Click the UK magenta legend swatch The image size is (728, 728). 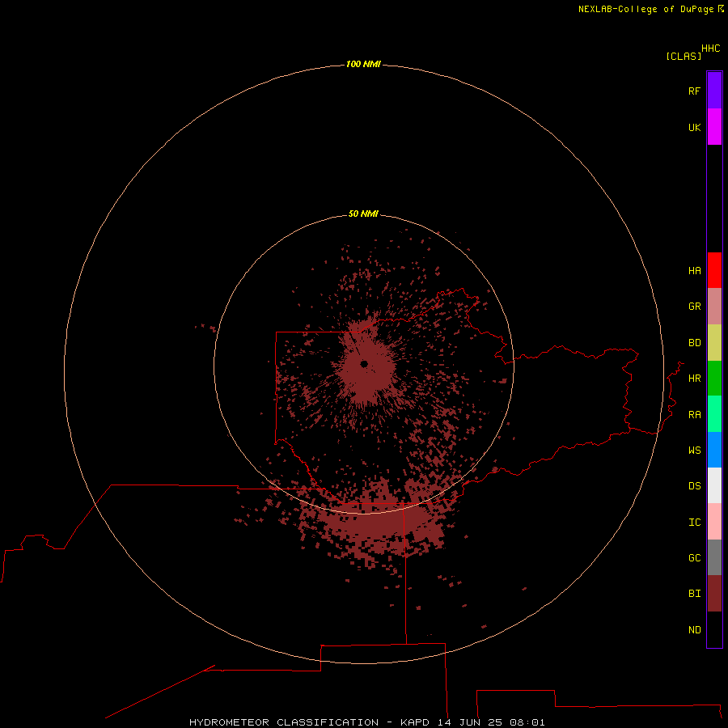click(714, 127)
